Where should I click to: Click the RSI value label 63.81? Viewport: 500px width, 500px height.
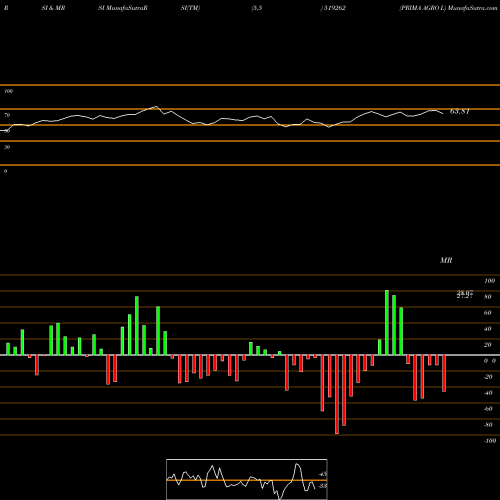(x=460, y=111)
